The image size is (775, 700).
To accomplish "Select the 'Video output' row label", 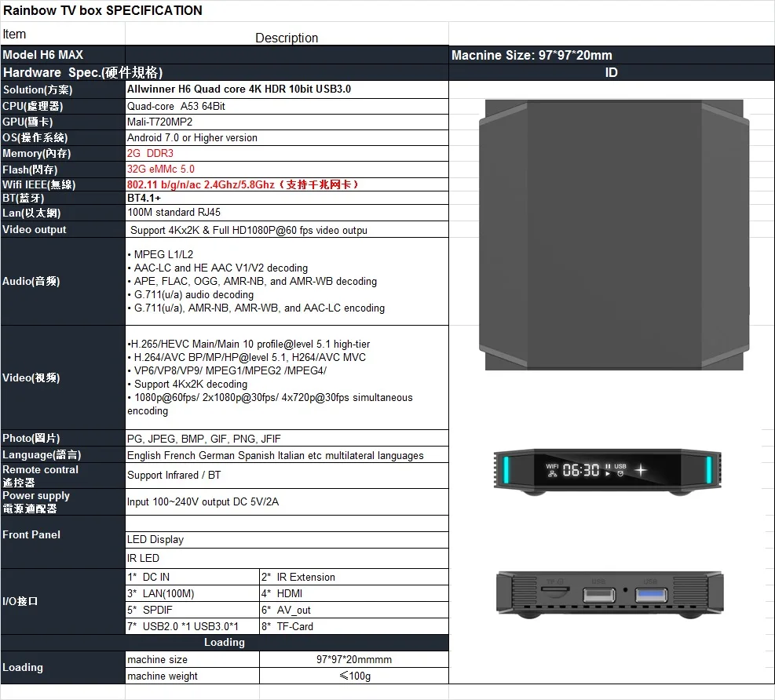I will click(63, 230).
